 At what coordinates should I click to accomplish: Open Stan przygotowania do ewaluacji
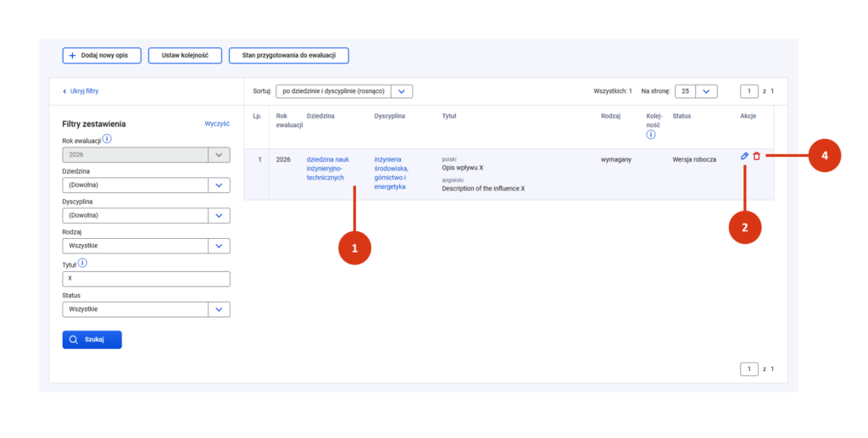[289, 55]
